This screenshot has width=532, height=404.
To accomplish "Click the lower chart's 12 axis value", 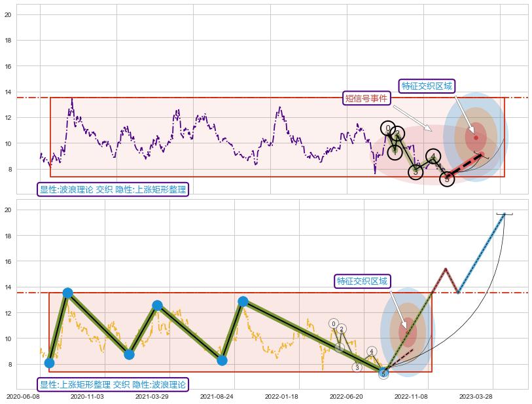I will click(x=8, y=313).
